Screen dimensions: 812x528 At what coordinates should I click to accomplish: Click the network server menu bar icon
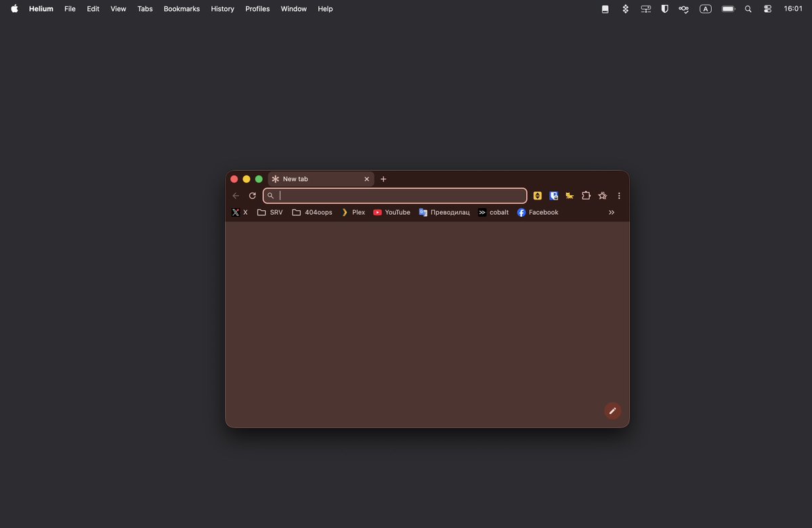click(646, 9)
